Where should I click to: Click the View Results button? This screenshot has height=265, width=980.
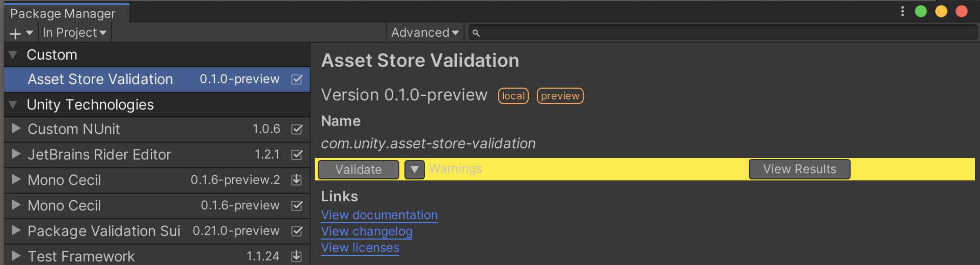(x=799, y=169)
